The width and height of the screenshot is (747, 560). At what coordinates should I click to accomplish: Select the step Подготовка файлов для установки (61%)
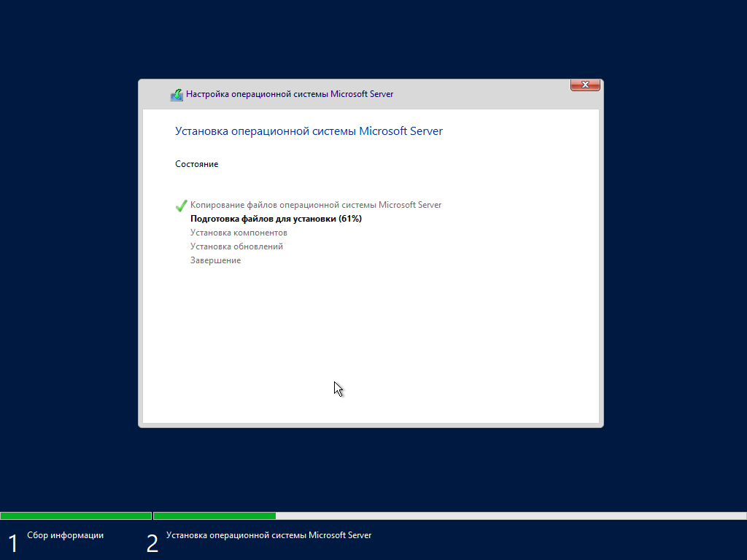click(276, 219)
